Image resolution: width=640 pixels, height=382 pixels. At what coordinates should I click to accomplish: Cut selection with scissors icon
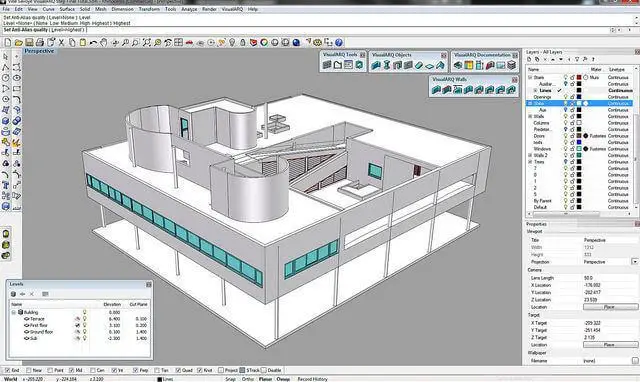tap(61, 42)
